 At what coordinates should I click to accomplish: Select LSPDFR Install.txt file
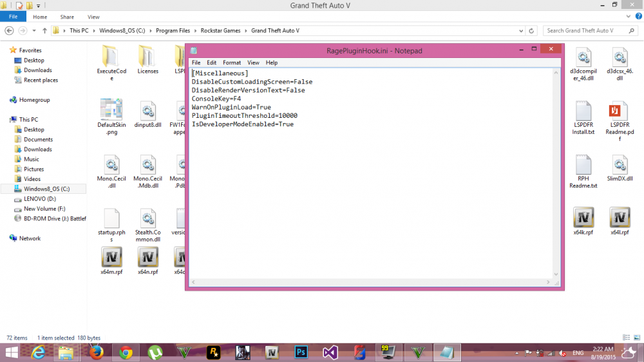tap(583, 118)
